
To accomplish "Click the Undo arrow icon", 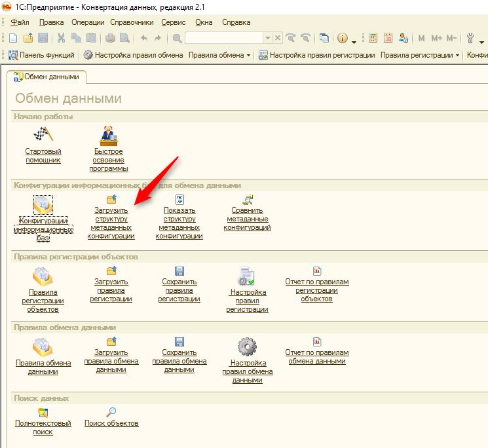I will coord(144,38).
